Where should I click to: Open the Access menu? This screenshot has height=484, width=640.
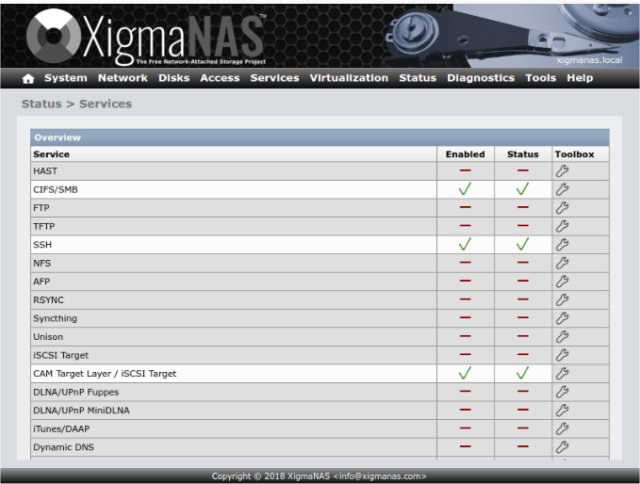tap(220, 78)
